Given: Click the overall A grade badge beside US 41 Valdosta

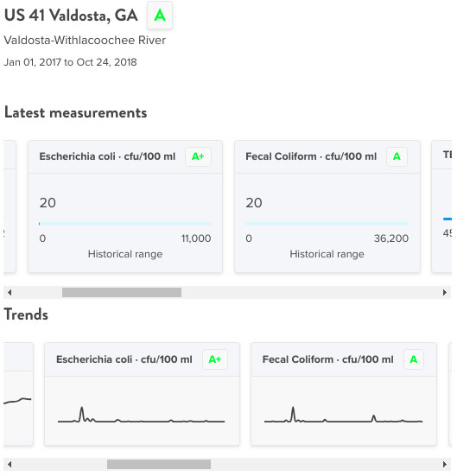Looking at the screenshot, I should point(160,16).
